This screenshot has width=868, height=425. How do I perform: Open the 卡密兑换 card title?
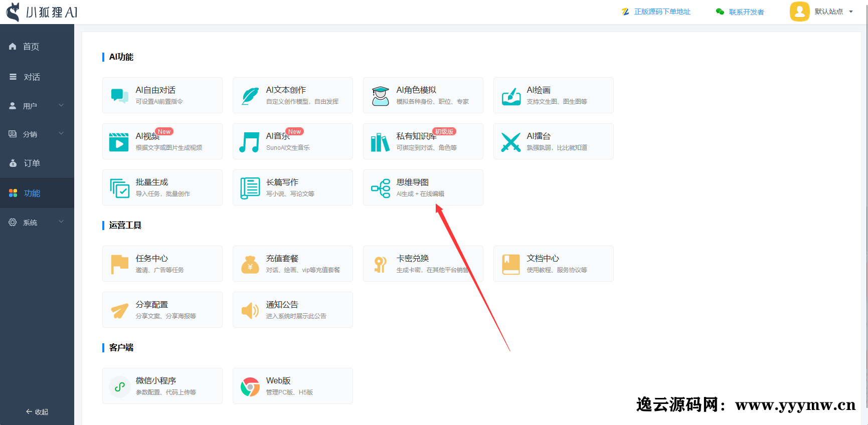coord(412,259)
